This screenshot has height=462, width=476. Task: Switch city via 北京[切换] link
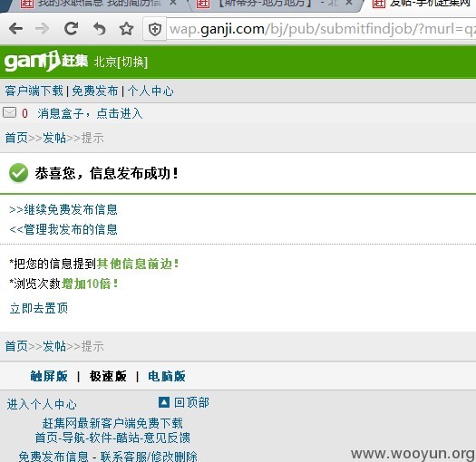tap(121, 63)
